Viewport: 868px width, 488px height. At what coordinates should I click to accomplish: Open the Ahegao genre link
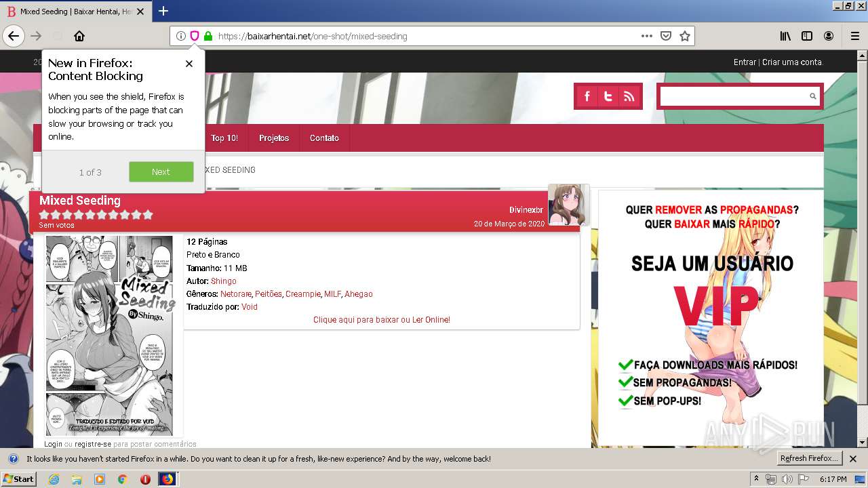point(359,293)
